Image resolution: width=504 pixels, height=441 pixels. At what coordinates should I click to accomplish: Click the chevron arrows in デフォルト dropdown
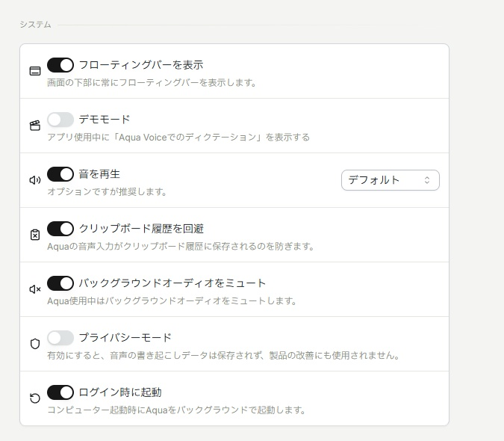coord(427,180)
